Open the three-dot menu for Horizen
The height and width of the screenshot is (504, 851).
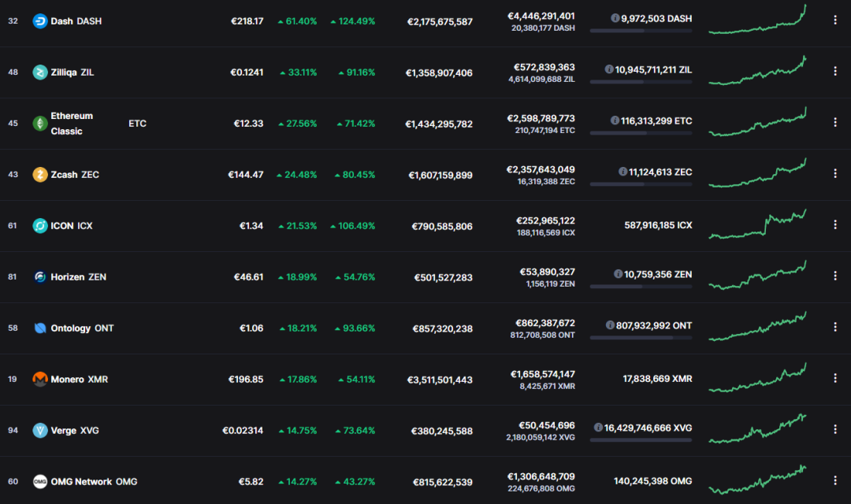pyautogui.click(x=834, y=276)
